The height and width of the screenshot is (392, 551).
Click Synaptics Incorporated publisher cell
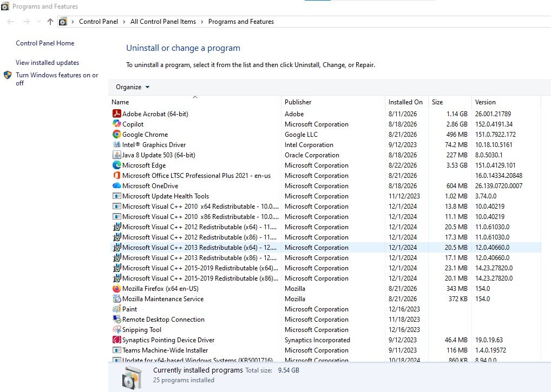click(x=317, y=340)
